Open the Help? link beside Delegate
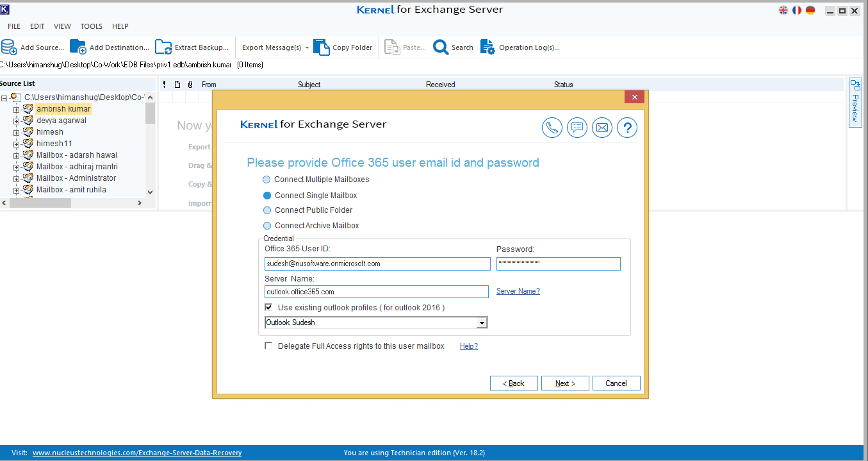This screenshot has width=868, height=461. 469,346
